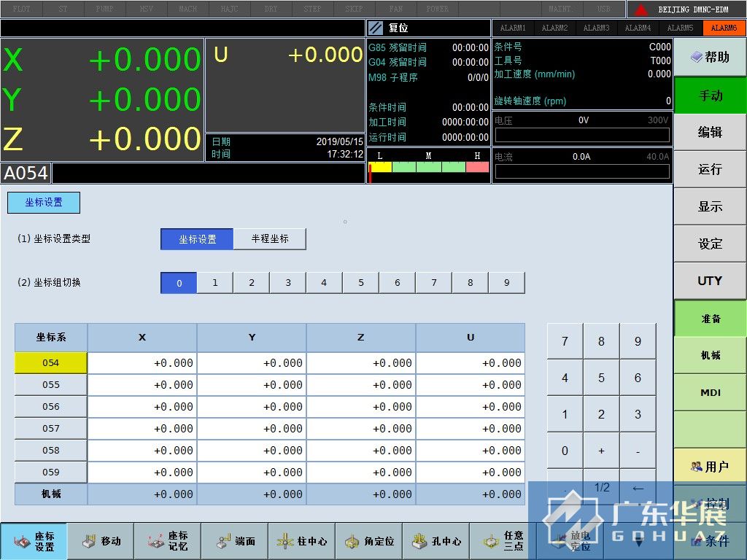Open the 机械 tab in sidebar
The image size is (747, 560).
(710, 355)
